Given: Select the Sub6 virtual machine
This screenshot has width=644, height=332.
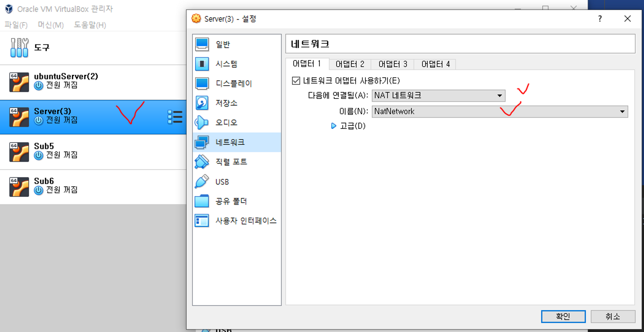Looking at the screenshot, I should point(93,187).
